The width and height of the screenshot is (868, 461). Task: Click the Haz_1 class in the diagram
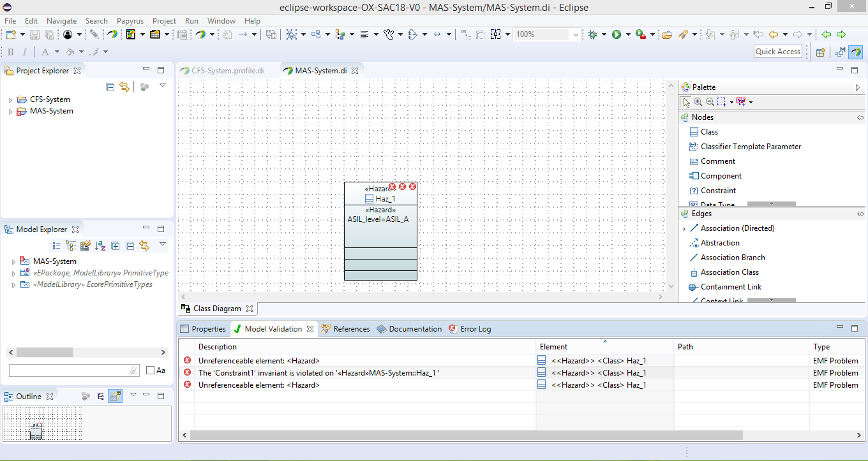[380, 231]
